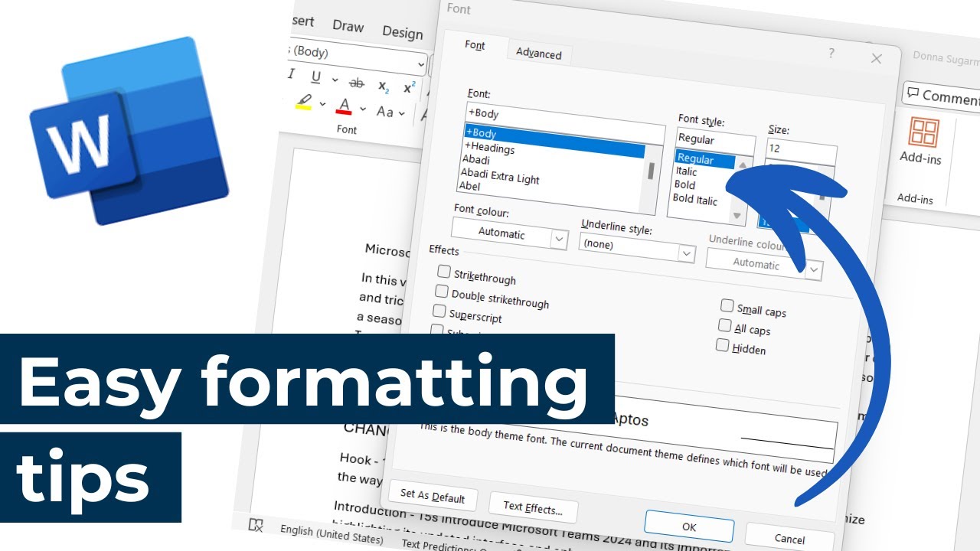The height and width of the screenshot is (551, 980).
Task: Enable the All caps checkbox
Action: click(x=724, y=325)
